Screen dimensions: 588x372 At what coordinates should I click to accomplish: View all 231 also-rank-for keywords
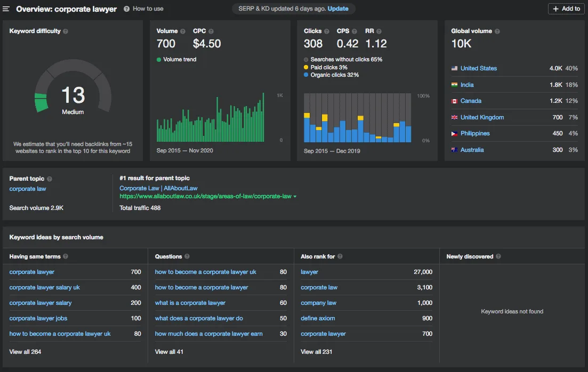pos(317,352)
